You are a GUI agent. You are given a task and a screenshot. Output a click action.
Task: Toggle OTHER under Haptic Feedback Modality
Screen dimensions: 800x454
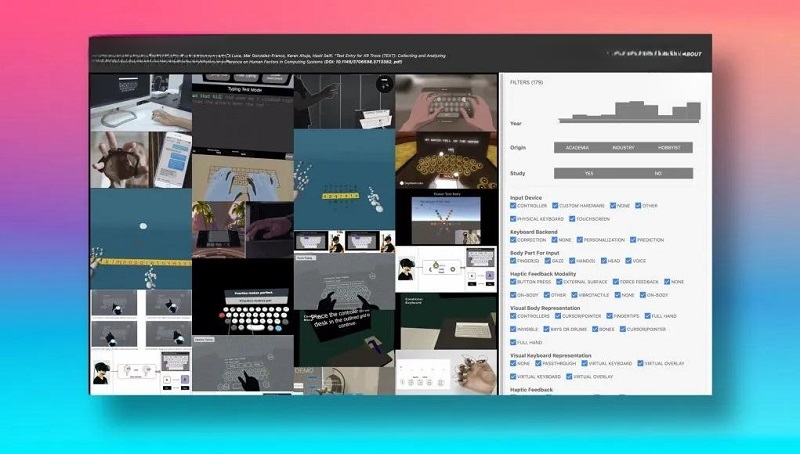[x=547, y=295]
